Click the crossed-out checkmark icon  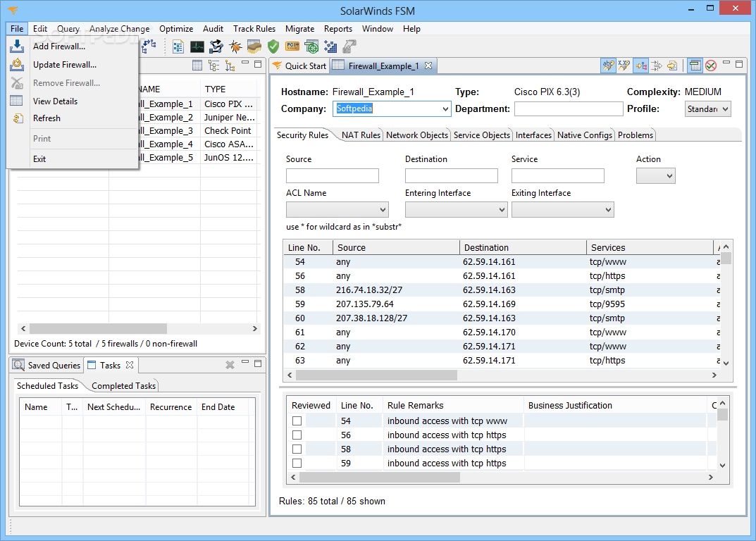(x=711, y=66)
